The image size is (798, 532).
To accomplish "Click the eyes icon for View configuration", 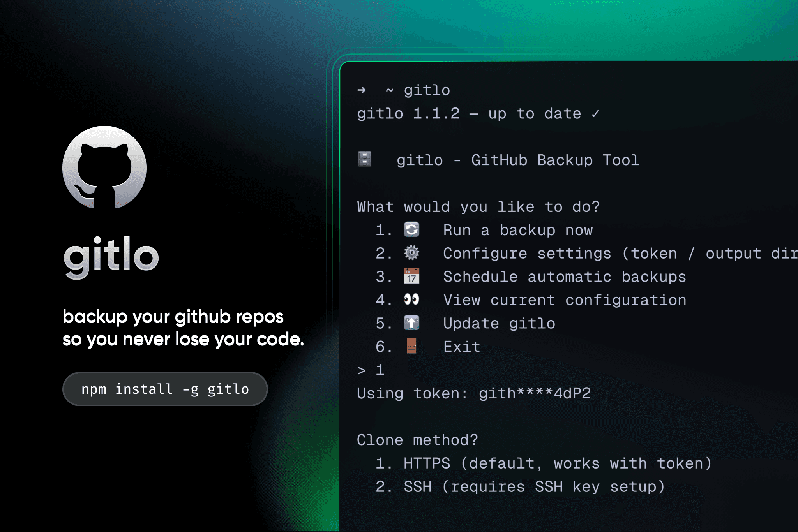I will [411, 299].
